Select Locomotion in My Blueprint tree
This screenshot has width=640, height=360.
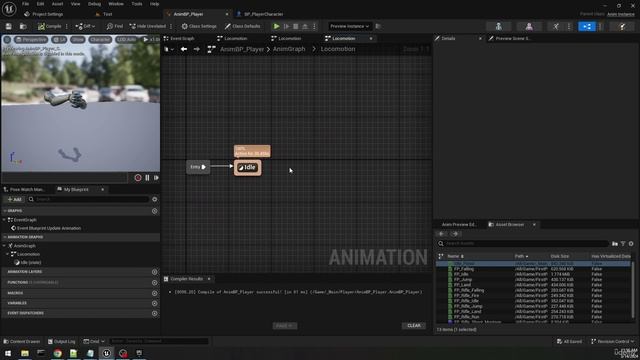(28, 254)
